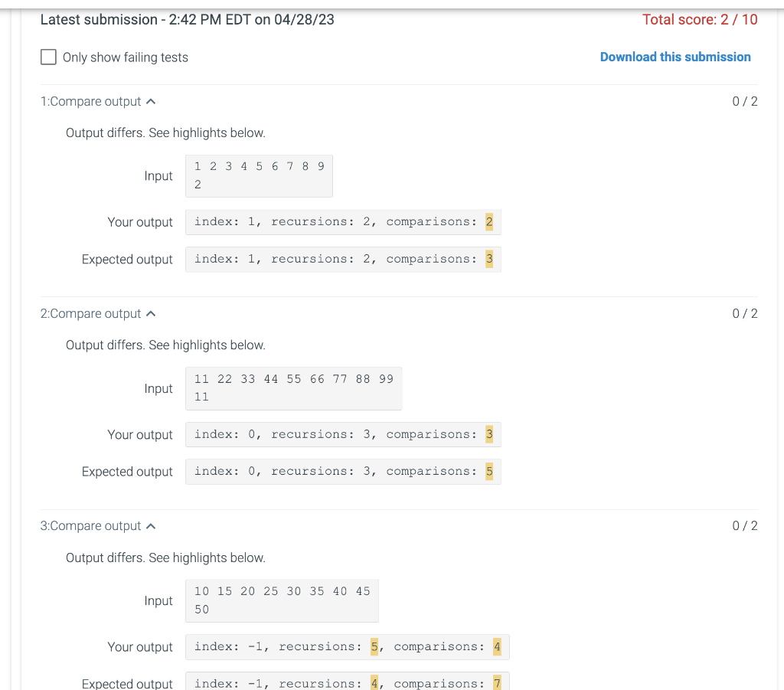Click the highlighted 5 in test 2 expected output
The width and height of the screenshot is (784, 690).
(x=489, y=471)
